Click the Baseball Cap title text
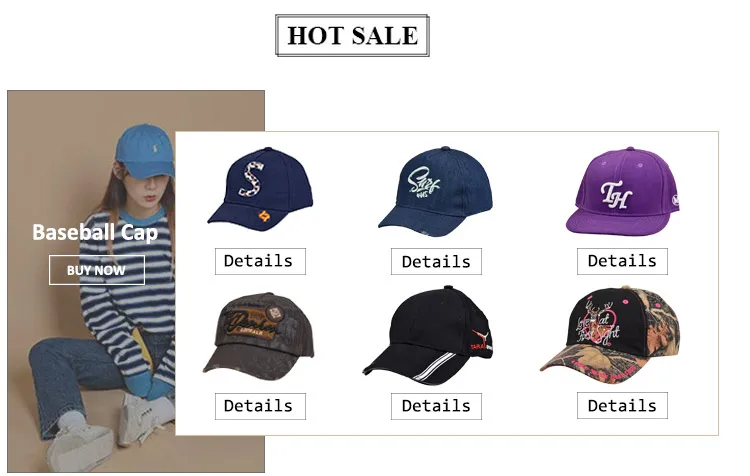The height and width of the screenshot is (476, 750). (x=95, y=232)
